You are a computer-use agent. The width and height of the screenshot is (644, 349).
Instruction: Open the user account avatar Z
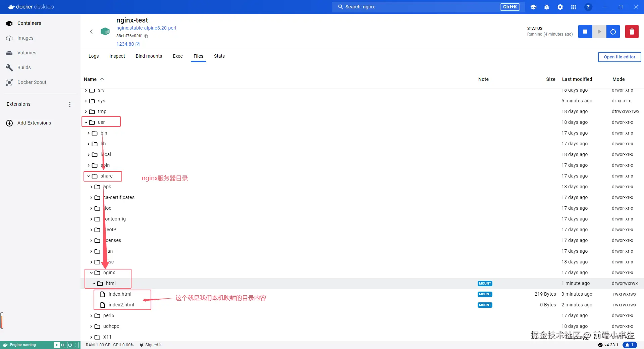pos(588,7)
